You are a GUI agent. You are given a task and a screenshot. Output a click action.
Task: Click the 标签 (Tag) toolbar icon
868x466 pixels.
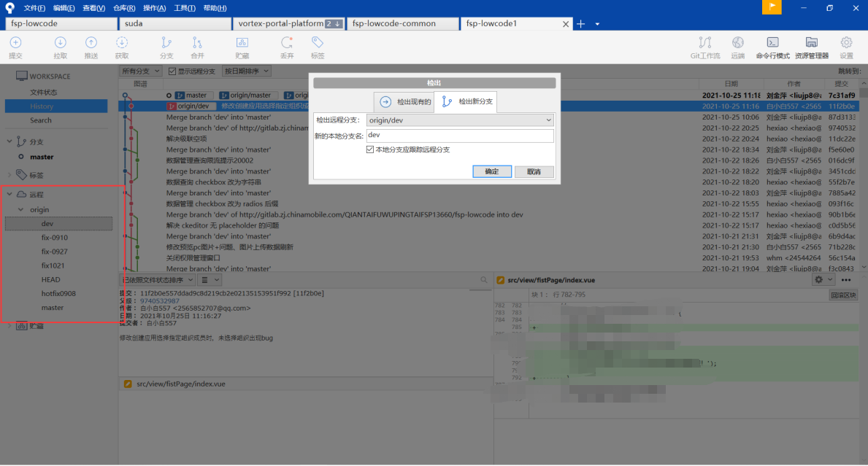point(318,42)
